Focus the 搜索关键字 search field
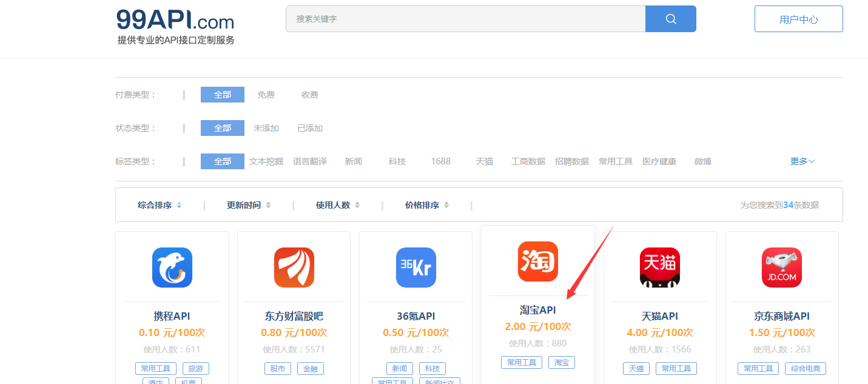The image size is (868, 384). [465, 19]
